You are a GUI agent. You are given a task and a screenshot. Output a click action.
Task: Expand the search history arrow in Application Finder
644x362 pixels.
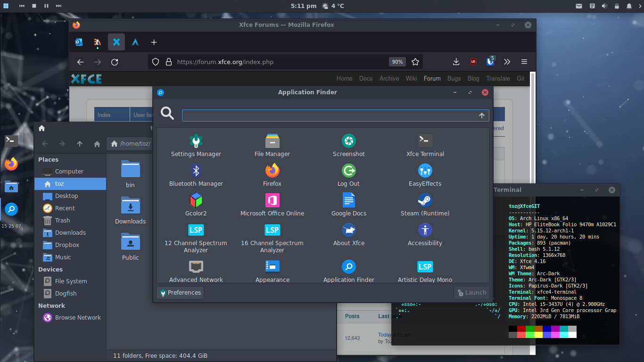(482, 115)
